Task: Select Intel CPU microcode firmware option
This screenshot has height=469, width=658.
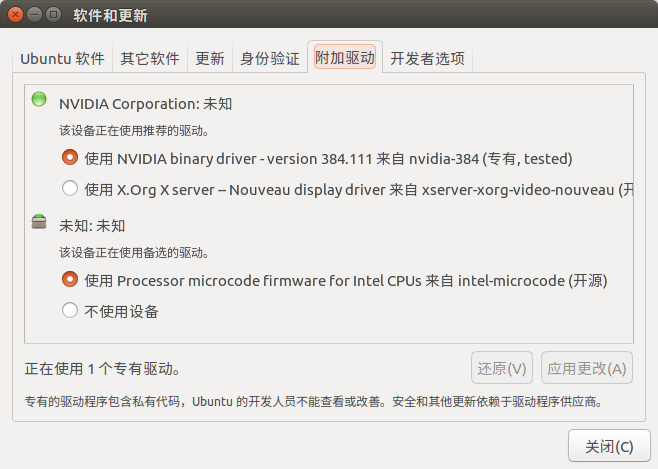Action: 70,280
